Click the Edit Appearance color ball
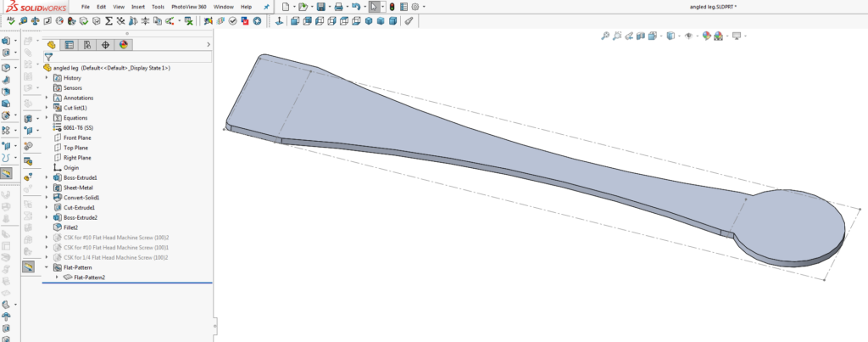868x342 pixels. click(706, 36)
